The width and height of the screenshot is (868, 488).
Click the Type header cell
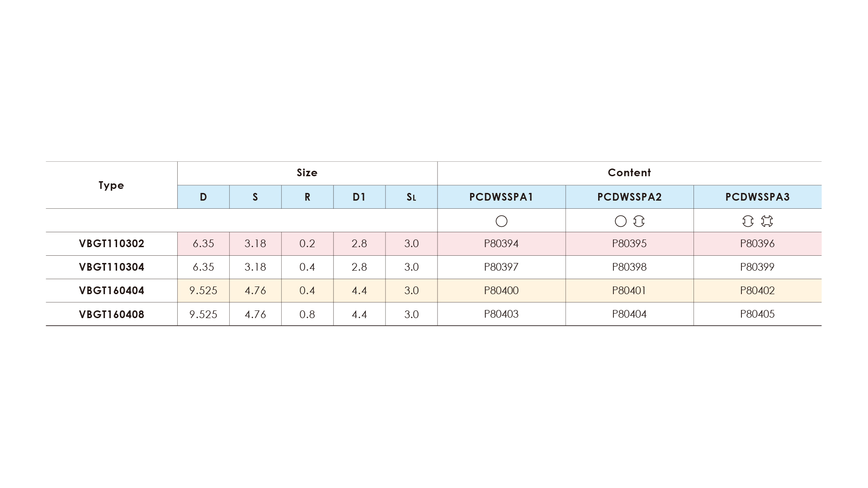coord(111,185)
